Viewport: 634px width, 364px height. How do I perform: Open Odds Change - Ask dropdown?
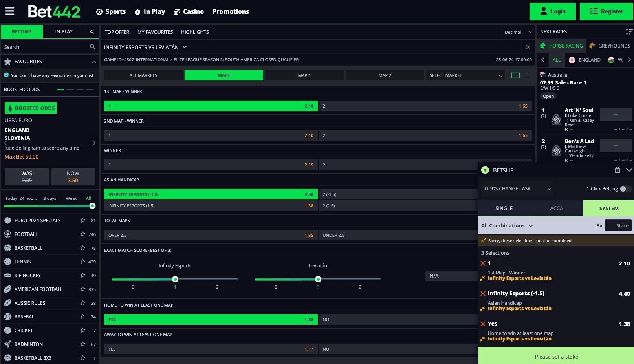(x=517, y=189)
